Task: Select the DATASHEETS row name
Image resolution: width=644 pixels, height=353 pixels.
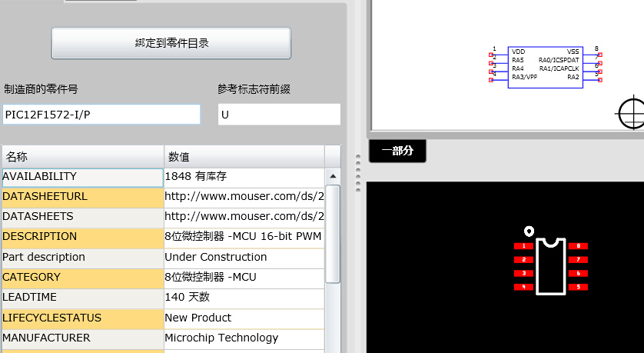Action: pos(83,218)
